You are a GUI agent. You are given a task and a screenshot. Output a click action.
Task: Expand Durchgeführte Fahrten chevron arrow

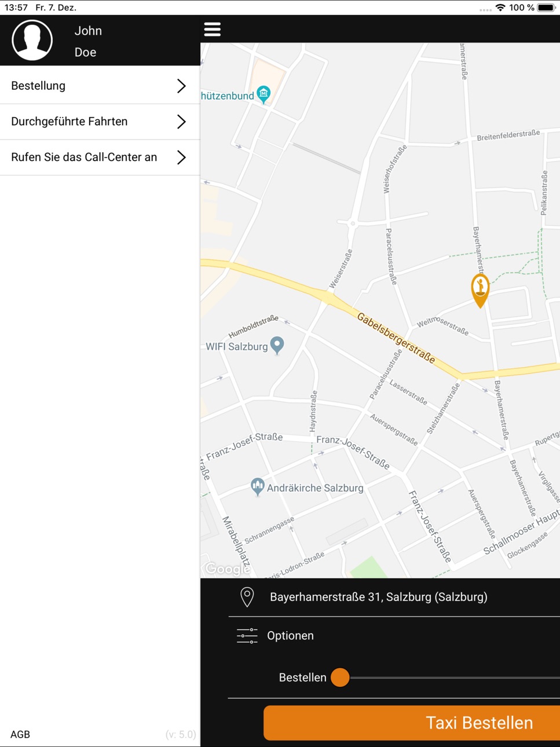(181, 122)
